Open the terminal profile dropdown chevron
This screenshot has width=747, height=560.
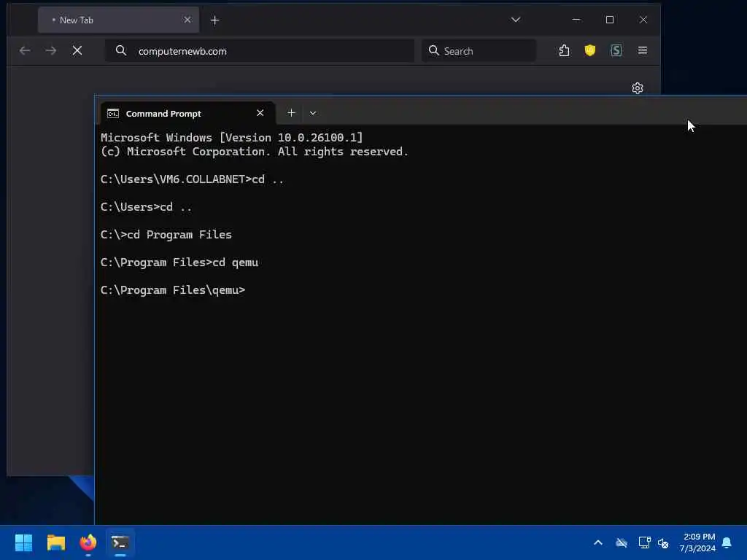[x=312, y=113]
